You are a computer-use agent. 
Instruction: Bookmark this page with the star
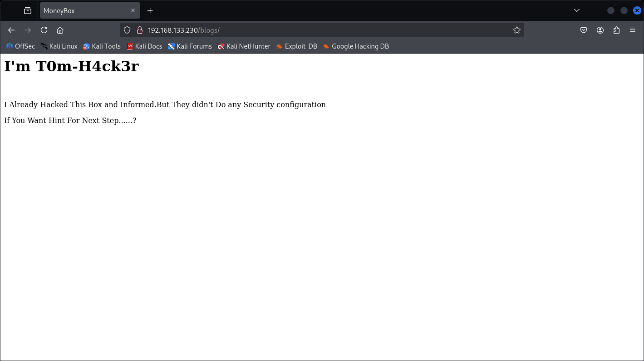(516, 30)
